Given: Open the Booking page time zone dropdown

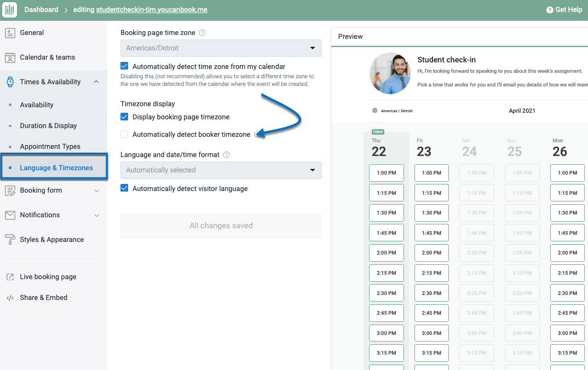Looking at the screenshot, I should 221,48.
